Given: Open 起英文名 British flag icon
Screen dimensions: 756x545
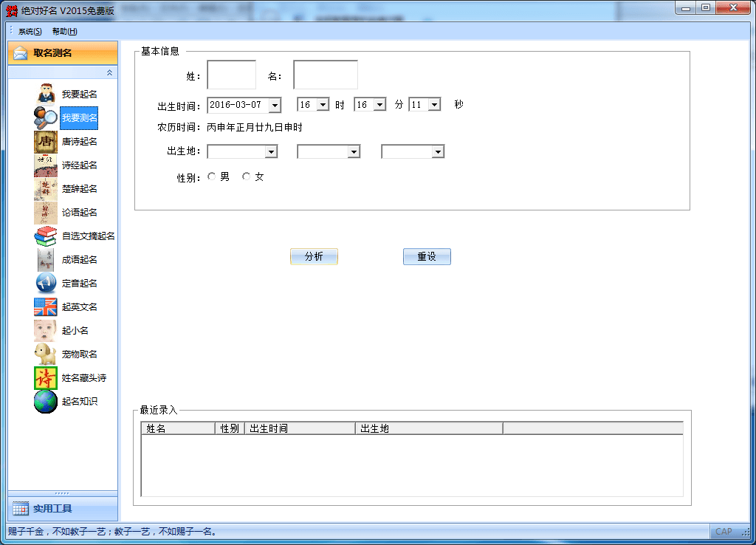Looking at the screenshot, I should point(46,307).
